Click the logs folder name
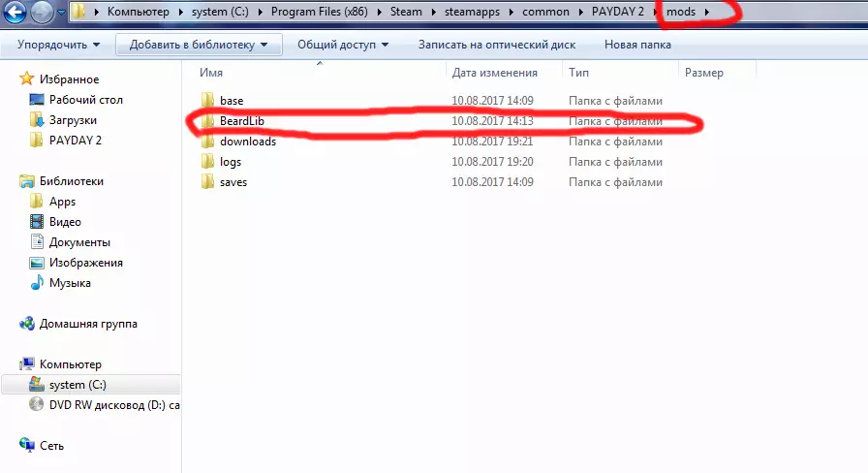This screenshot has width=868, height=473. pyautogui.click(x=231, y=162)
